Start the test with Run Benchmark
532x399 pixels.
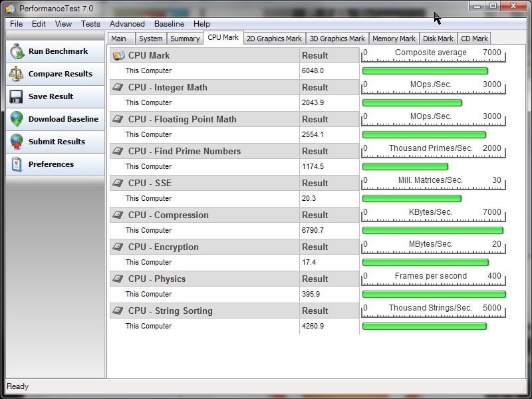55,52
